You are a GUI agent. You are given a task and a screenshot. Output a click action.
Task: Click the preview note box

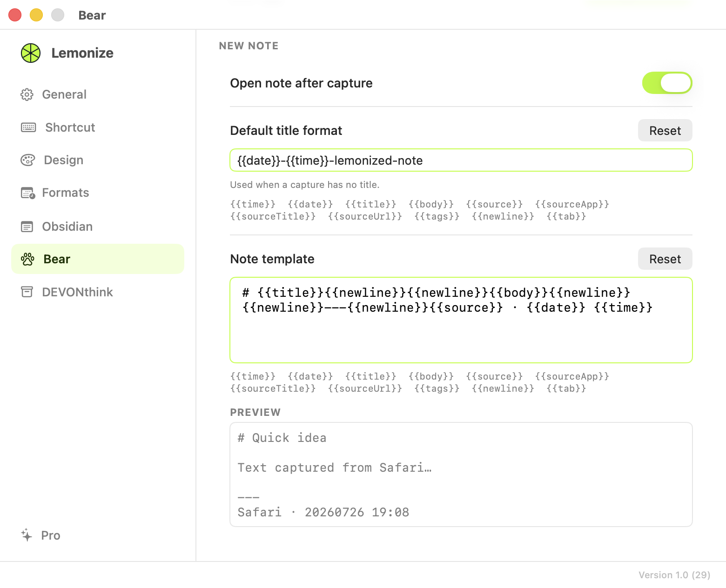(x=461, y=474)
